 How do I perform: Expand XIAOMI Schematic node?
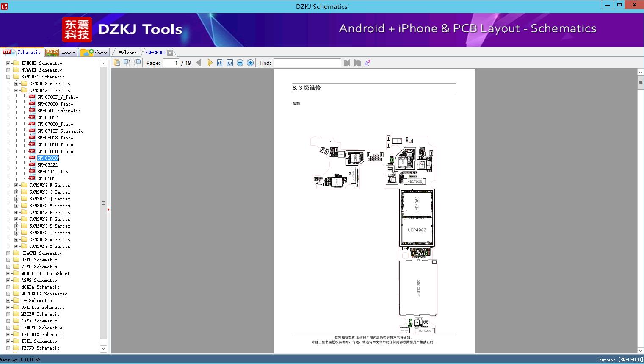click(8, 253)
